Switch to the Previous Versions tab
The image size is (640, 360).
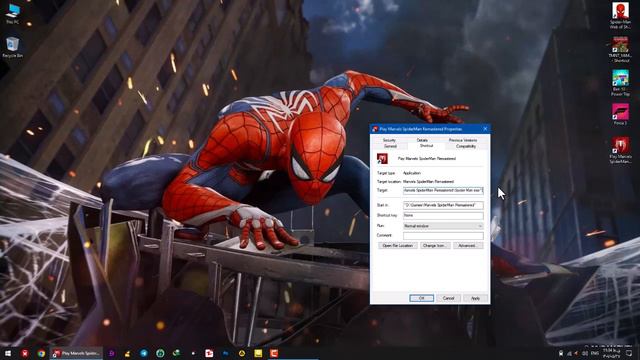[462, 140]
